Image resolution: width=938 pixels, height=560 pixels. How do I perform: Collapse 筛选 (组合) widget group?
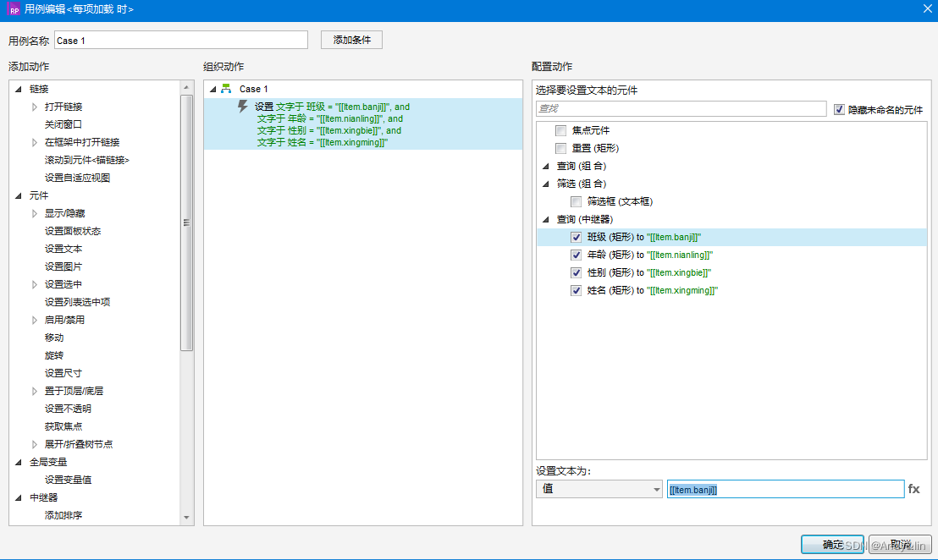(x=545, y=184)
